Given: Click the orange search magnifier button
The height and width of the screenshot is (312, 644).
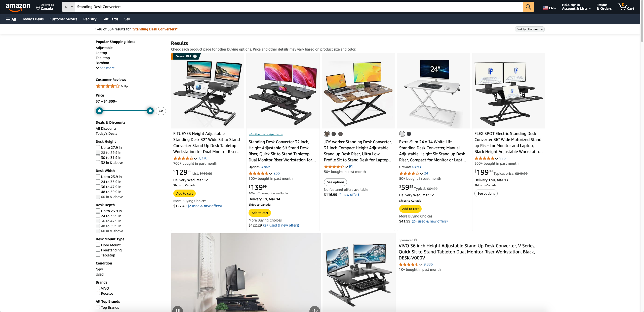Looking at the screenshot, I should click(x=528, y=7).
